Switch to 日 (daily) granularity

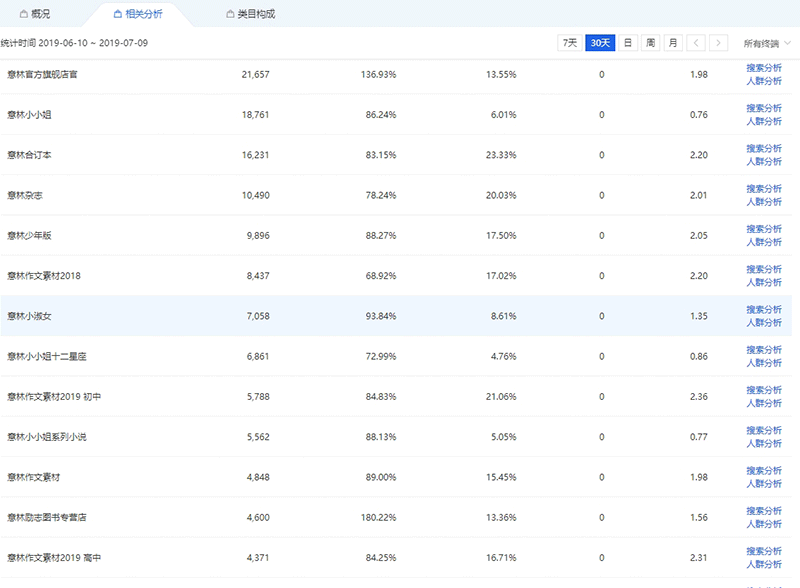[627, 43]
